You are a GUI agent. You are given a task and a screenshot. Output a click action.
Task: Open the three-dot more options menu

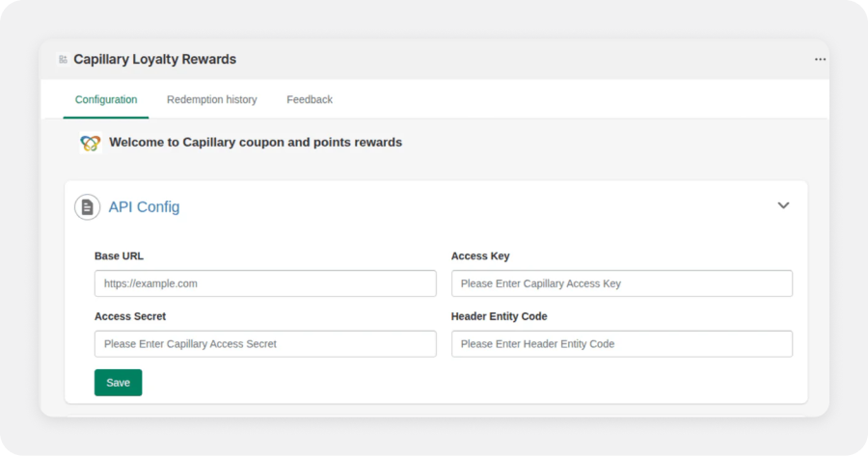click(820, 60)
